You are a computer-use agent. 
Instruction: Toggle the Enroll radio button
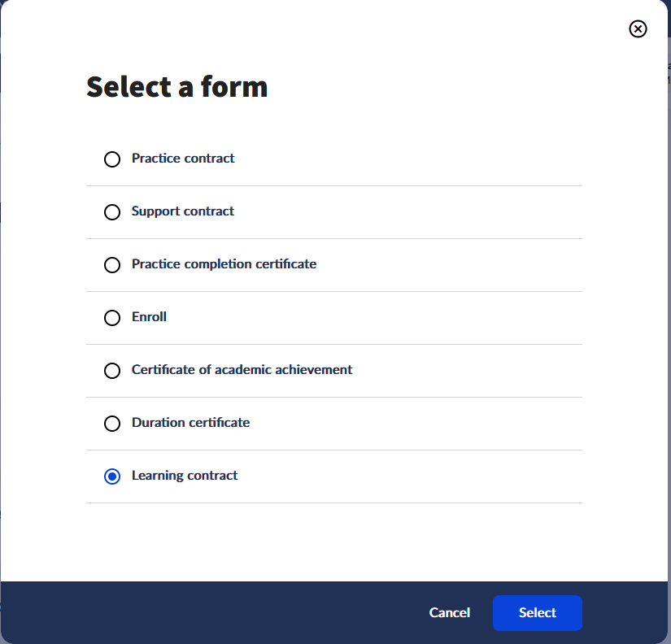coord(112,318)
